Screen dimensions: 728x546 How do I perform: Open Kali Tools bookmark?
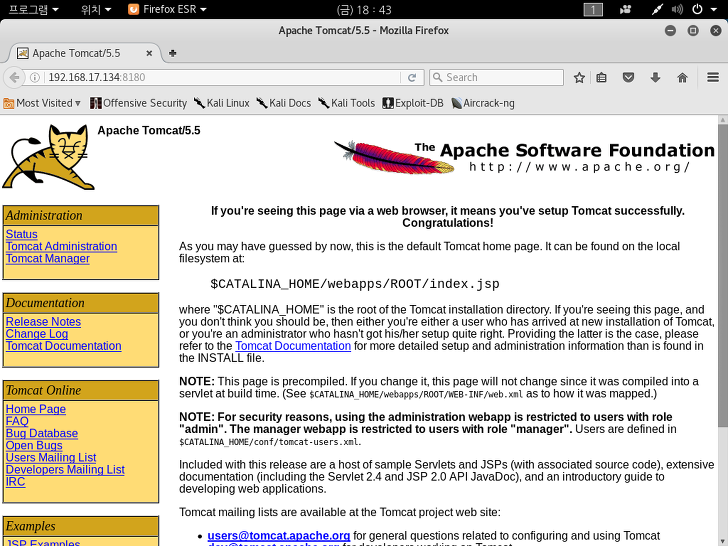point(346,103)
